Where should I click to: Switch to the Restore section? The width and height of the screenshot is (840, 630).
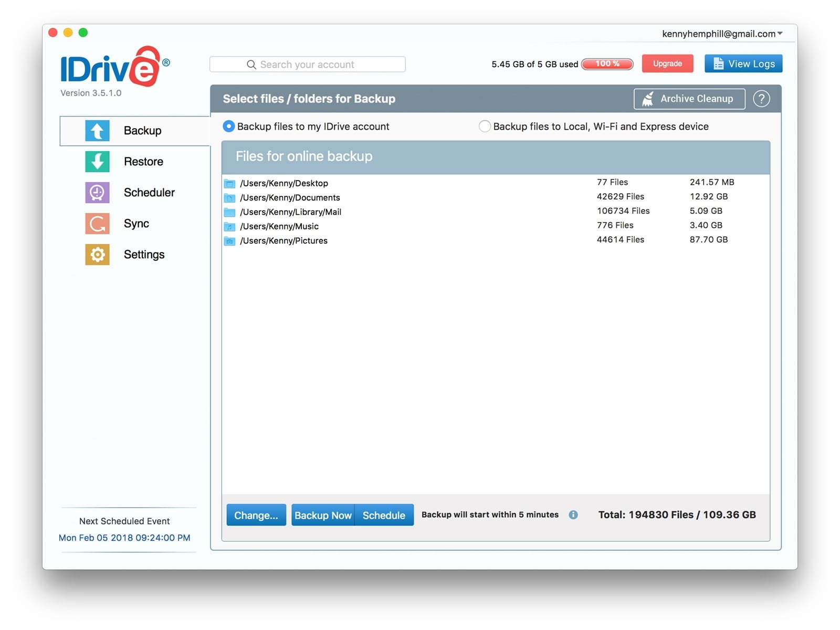coord(135,162)
